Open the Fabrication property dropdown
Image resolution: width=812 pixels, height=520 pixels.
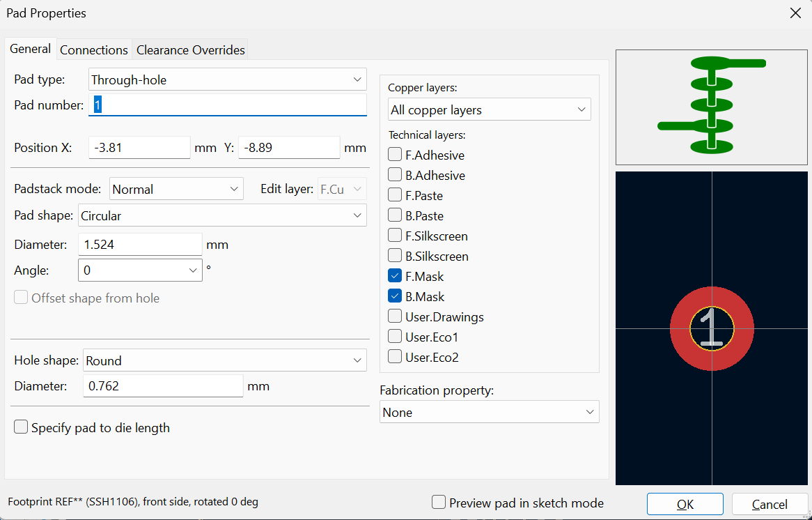[x=489, y=412]
